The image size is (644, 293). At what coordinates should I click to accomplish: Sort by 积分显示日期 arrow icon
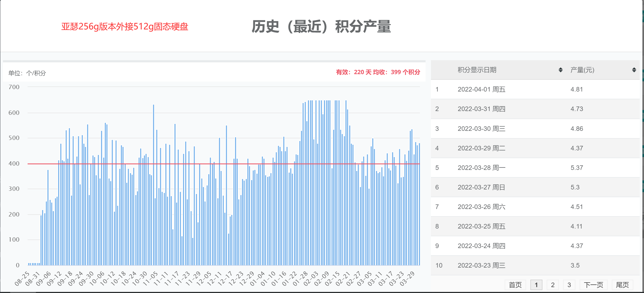point(560,70)
